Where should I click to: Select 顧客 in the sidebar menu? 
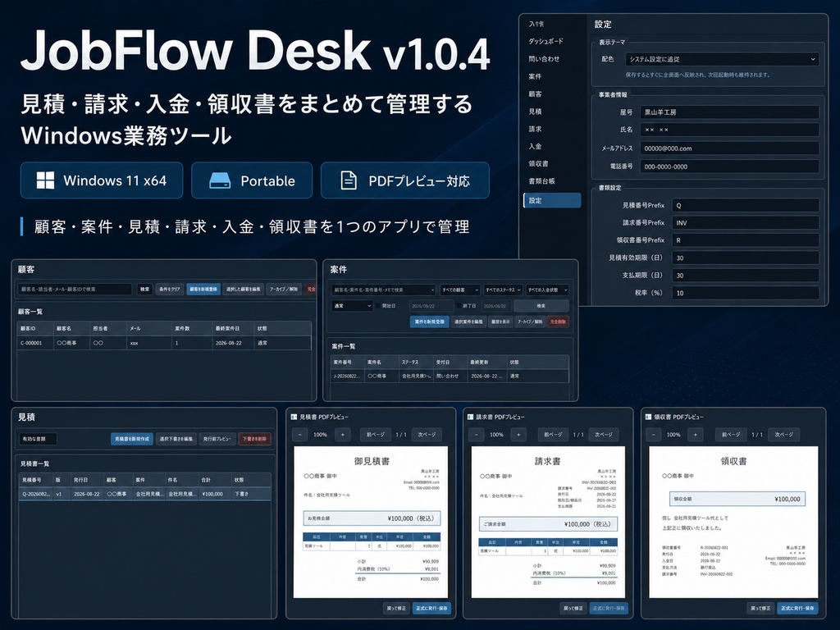(x=535, y=94)
